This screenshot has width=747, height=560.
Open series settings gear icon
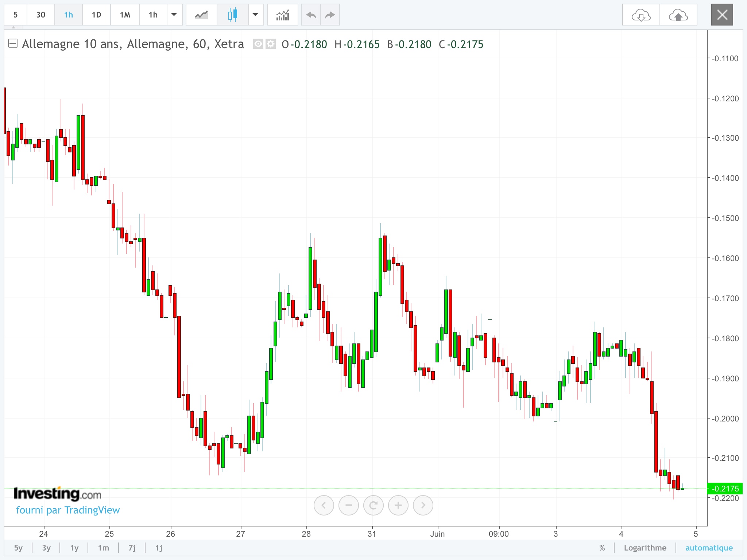click(x=271, y=44)
